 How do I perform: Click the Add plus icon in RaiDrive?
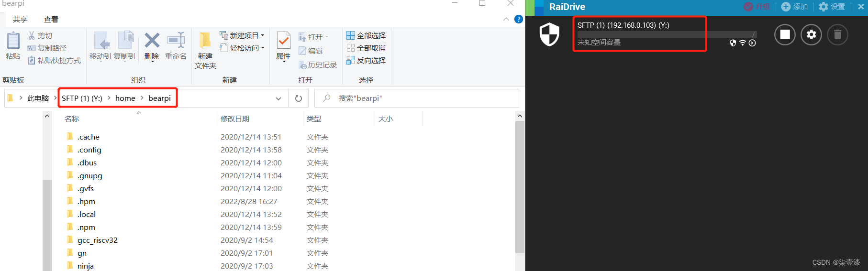point(786,7)
